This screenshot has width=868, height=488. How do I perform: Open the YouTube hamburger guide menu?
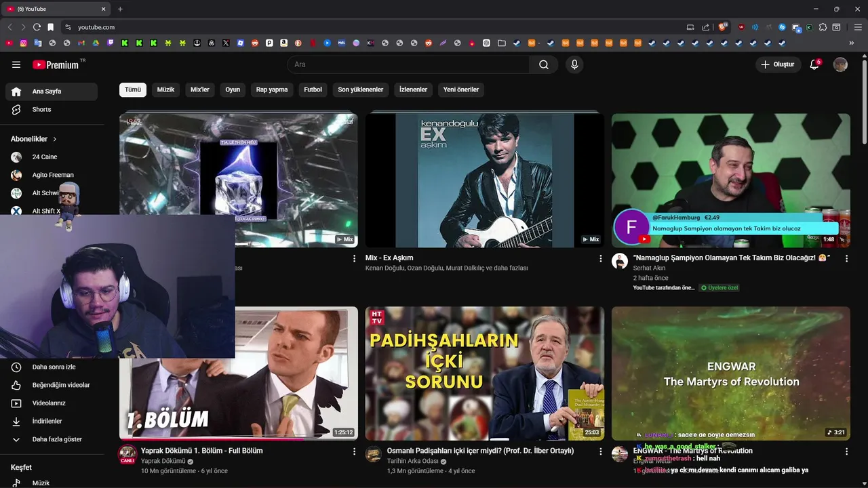(x=16, y=64)
